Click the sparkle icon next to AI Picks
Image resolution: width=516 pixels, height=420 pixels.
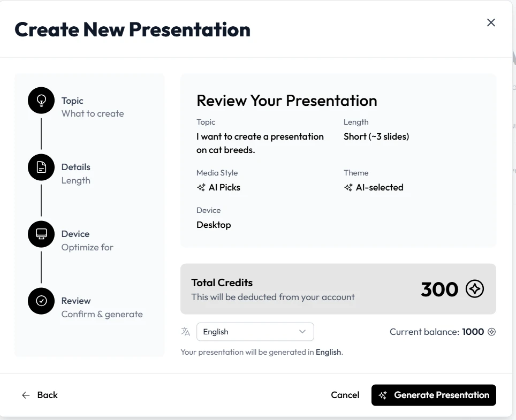[x=201, y=187]
